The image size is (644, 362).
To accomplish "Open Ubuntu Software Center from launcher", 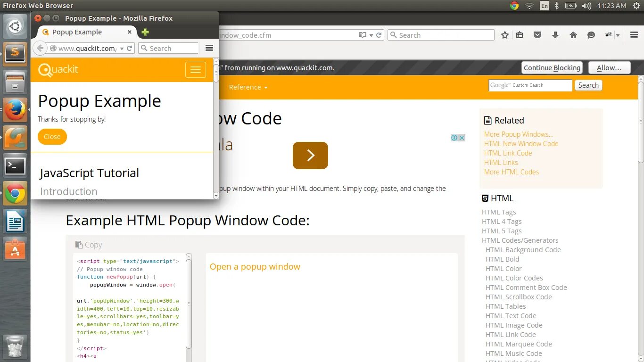I will click(x=15, y=249).
